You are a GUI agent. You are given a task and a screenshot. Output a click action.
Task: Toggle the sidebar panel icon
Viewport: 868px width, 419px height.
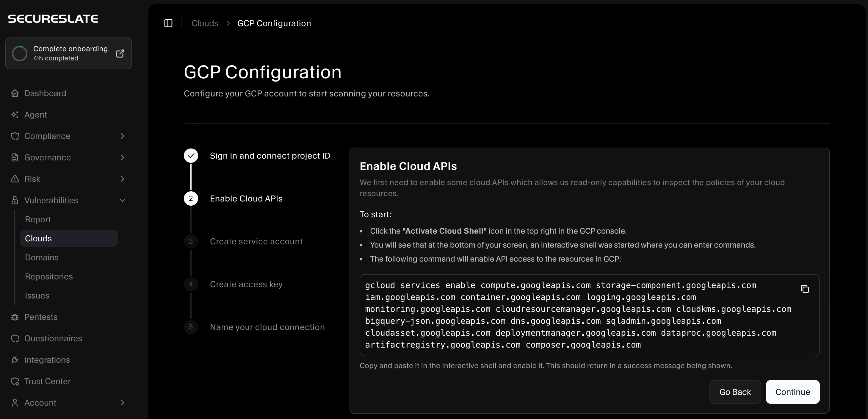point(168,23)
